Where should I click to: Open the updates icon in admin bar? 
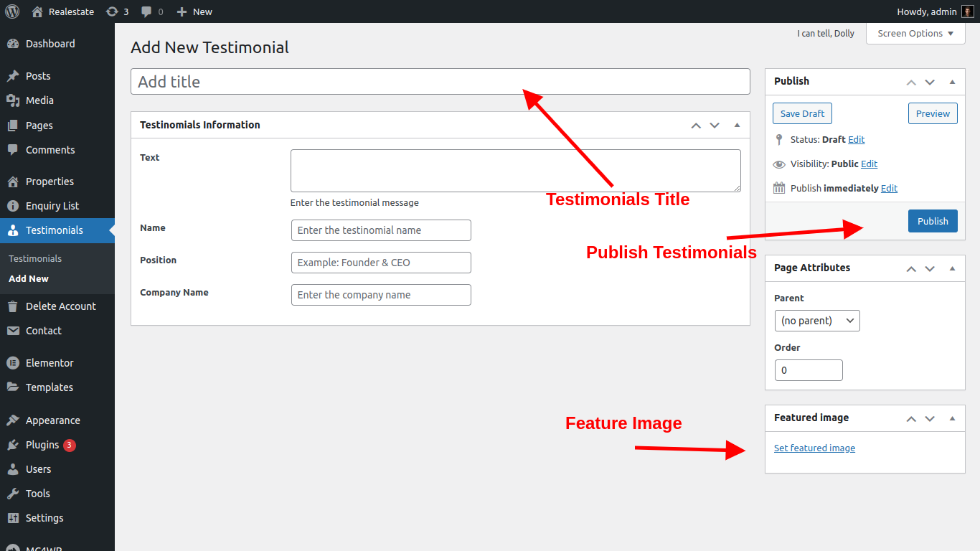[113, 11]
